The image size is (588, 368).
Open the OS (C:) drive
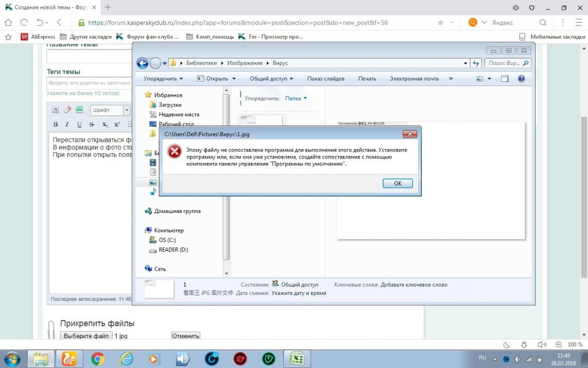pos(167,240)
